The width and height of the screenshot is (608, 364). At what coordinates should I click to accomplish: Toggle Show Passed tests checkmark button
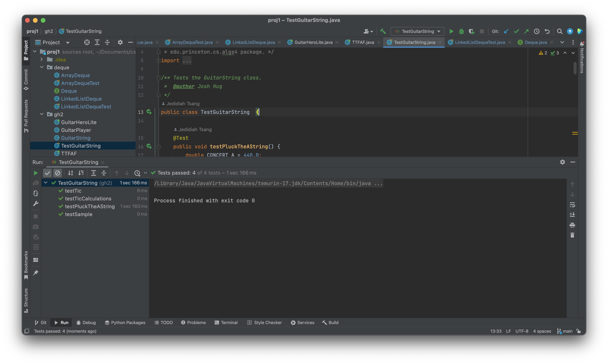[x=47, y=173]
